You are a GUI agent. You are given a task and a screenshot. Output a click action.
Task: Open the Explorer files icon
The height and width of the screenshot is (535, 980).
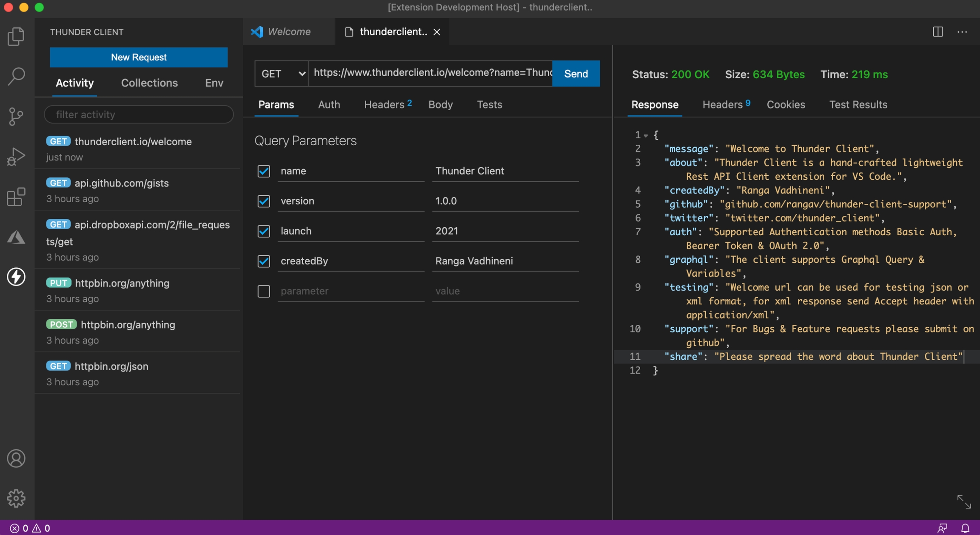pos(16,37)
